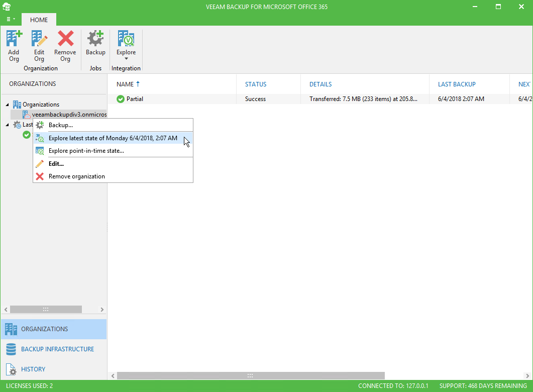Choose Backup... from the context menu
Screen dimensions: 533x392
click(113, 125)
